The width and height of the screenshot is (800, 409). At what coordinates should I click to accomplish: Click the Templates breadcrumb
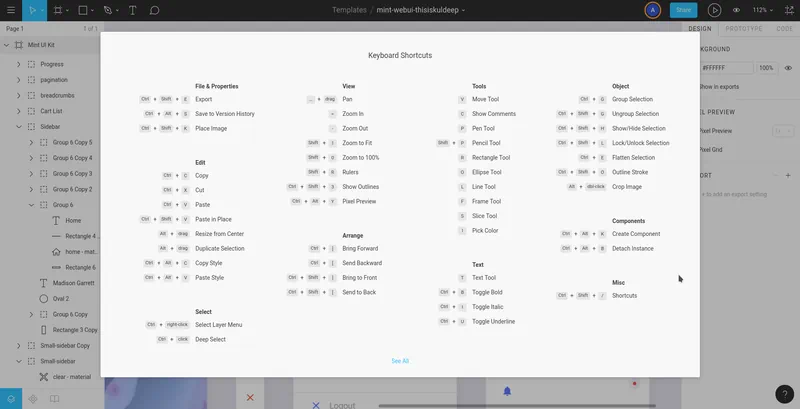349,10
